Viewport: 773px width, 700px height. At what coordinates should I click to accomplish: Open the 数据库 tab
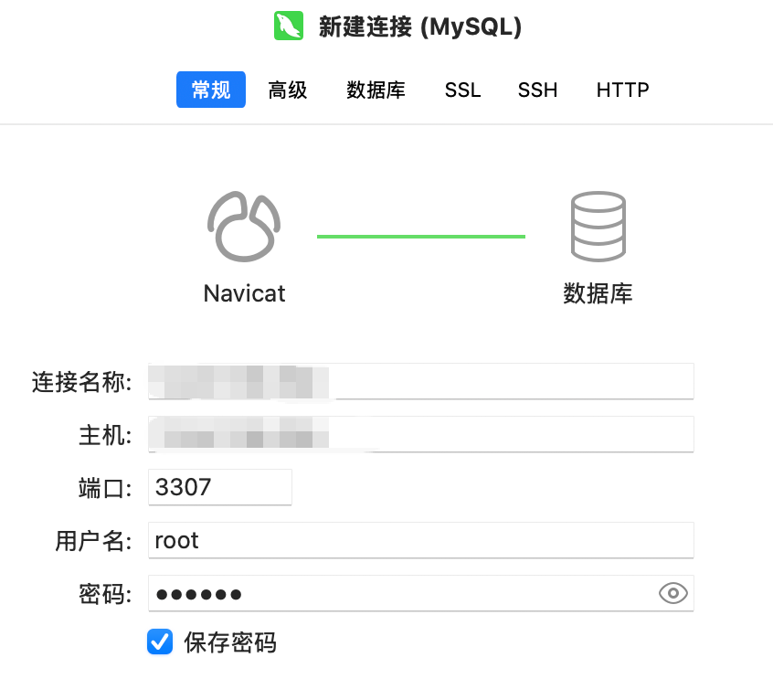376,90
